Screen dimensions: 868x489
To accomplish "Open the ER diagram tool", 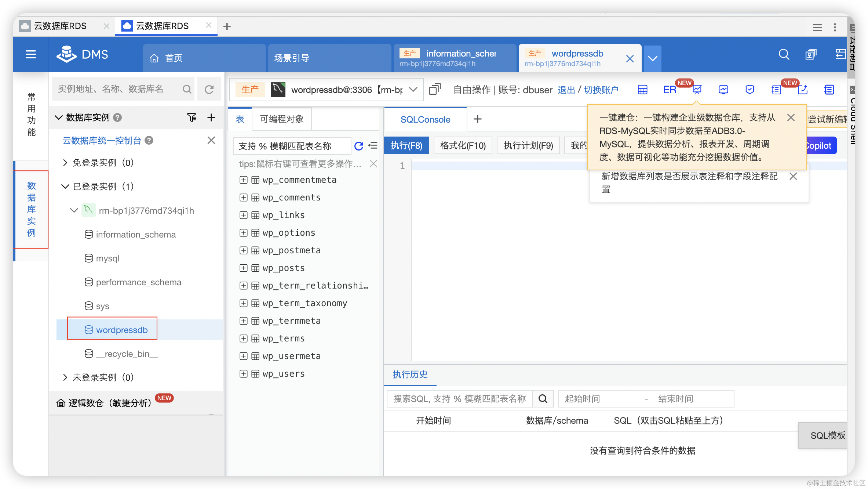I will (670, 90).
